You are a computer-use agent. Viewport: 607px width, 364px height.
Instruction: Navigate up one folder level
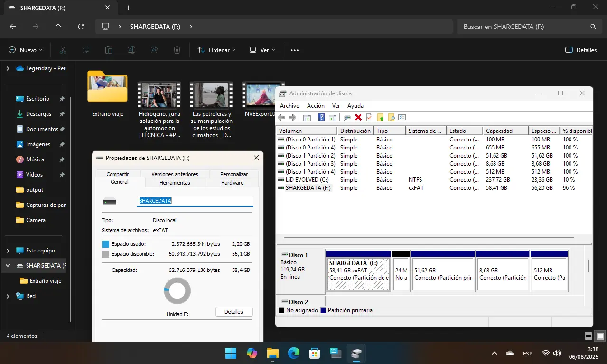[x=58, y=27]
